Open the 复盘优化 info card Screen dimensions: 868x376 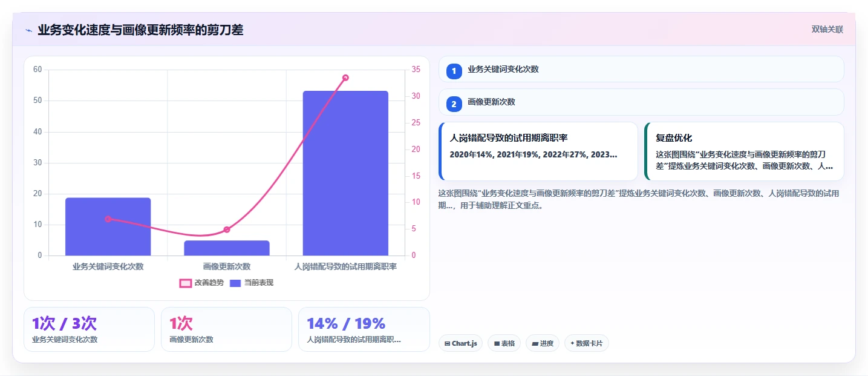point(744,151)
